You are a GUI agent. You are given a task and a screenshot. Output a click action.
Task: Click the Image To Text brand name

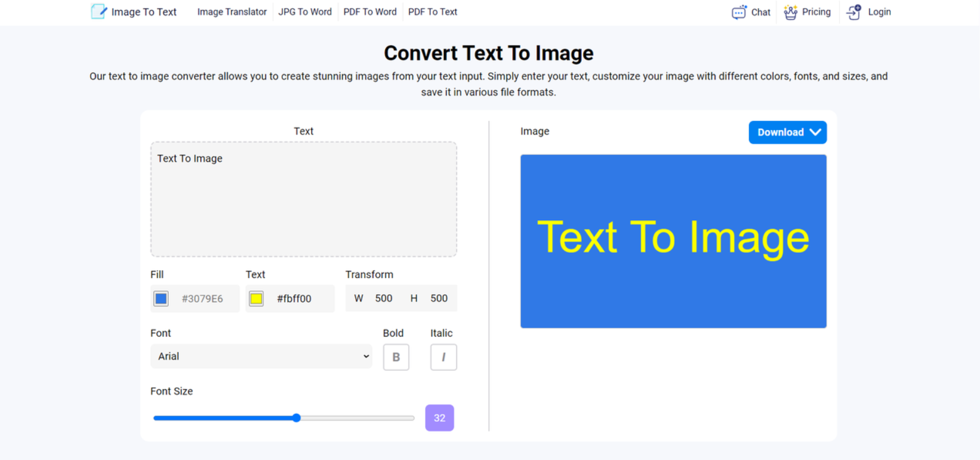(144, 12)
